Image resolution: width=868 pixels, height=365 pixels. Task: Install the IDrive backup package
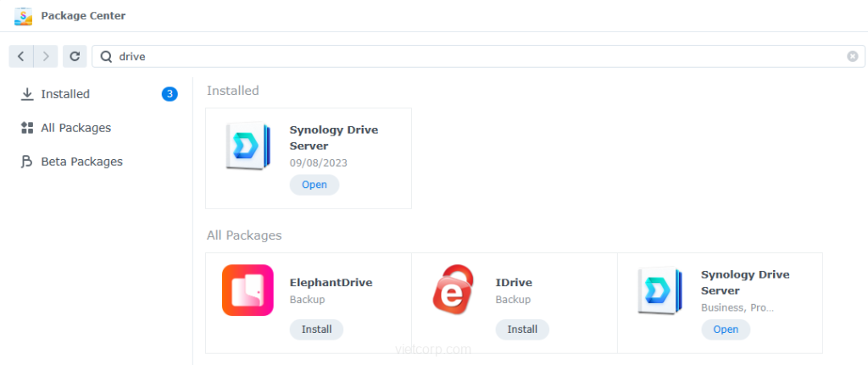[x=522, y=329]
